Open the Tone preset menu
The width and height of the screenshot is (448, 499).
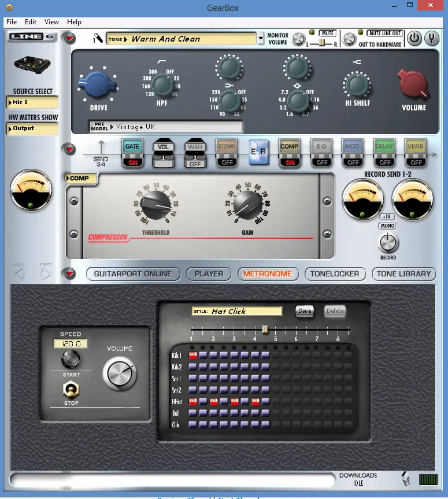pyautogui.click(x=181, y=39)
